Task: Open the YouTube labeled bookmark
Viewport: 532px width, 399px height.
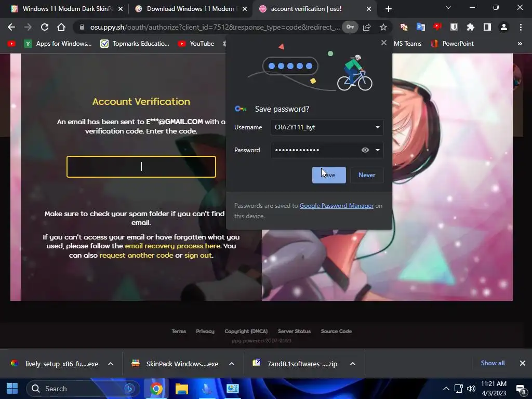Action: tap(196, 44)
